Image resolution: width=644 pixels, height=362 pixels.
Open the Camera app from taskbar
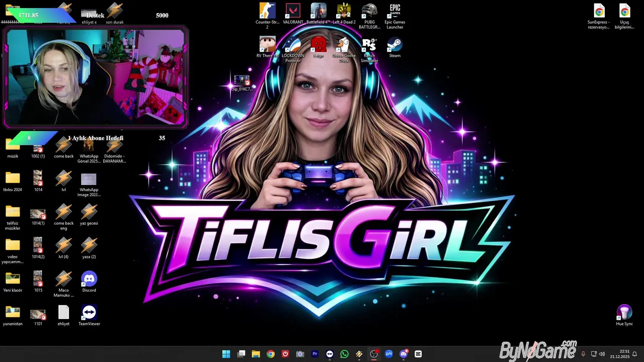click(x=300, y=354)
